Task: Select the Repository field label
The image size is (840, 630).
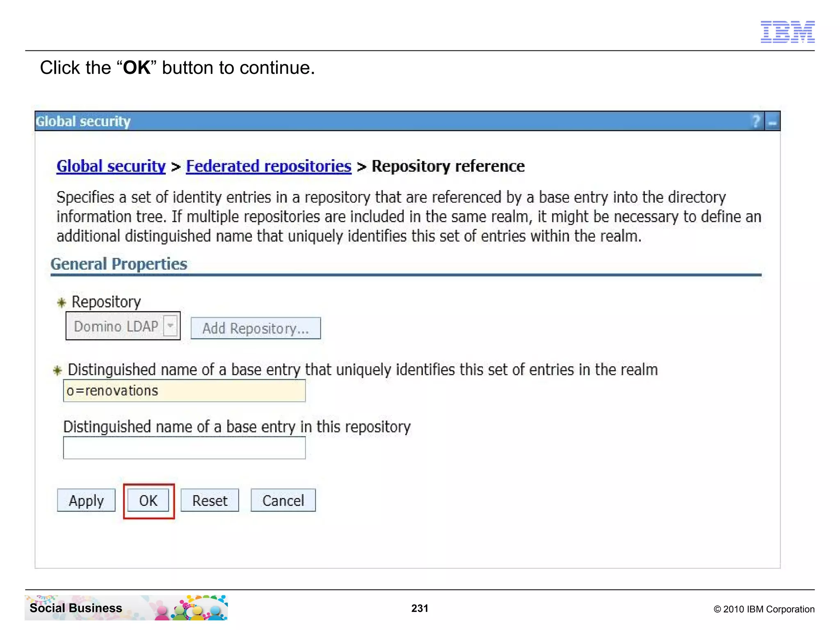Action: pos(106,302)
